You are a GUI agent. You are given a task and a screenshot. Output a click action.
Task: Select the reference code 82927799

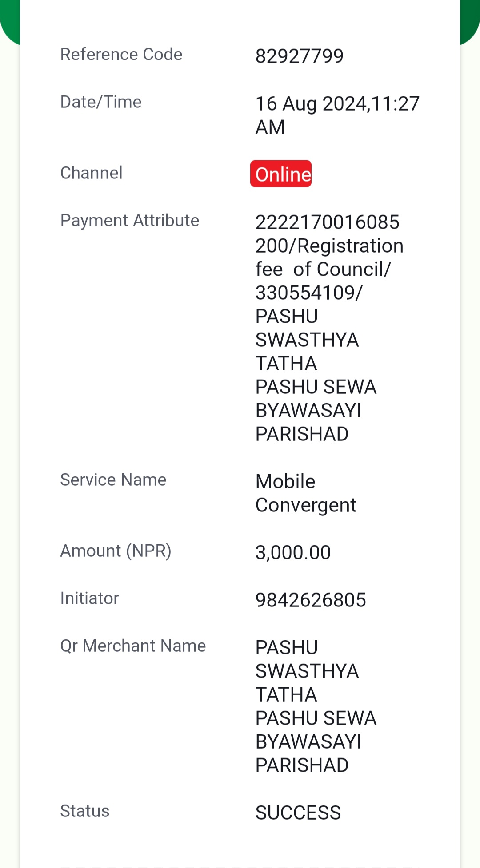click(300, 56)
